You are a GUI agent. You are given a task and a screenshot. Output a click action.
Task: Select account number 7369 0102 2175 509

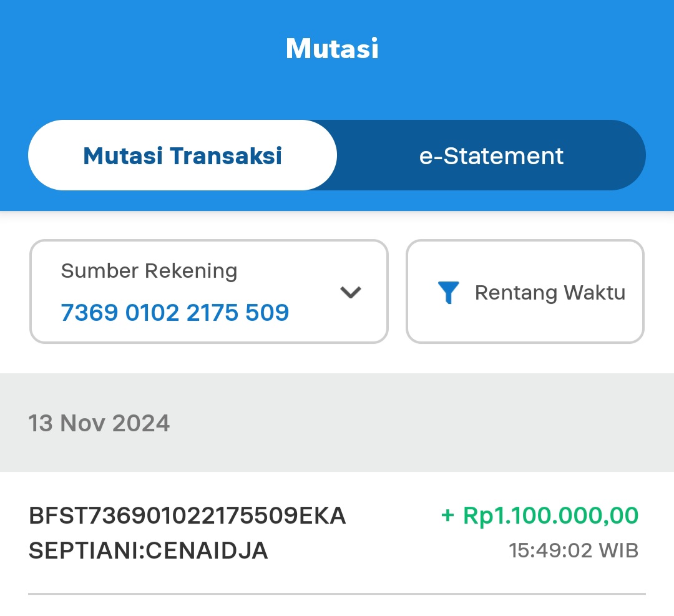click(x=175, y=312)
